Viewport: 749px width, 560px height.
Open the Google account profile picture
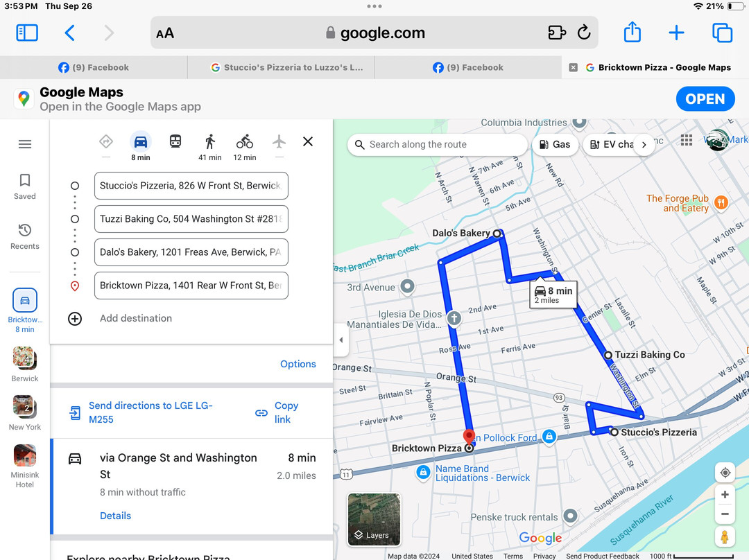[717, 141]
